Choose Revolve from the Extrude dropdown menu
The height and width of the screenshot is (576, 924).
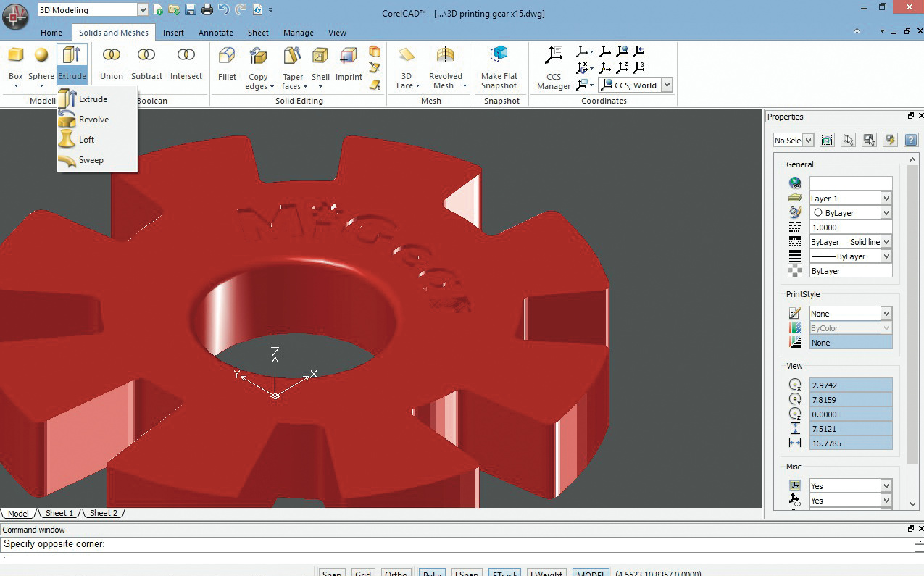pos(93,120)
